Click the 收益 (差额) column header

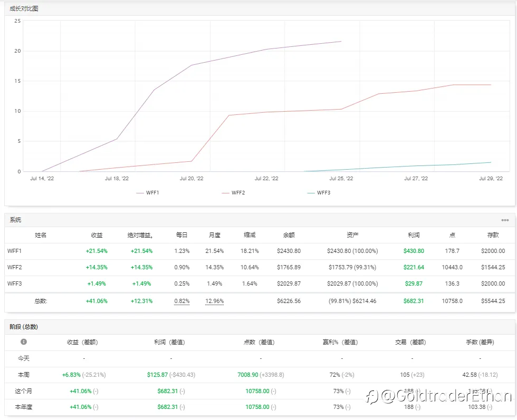(82, 342)
